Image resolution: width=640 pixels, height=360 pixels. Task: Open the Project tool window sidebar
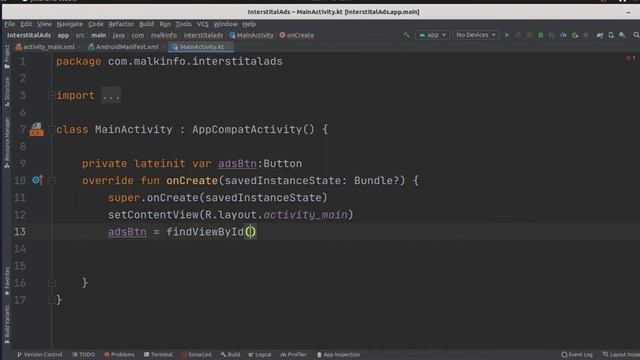point(7,57)
